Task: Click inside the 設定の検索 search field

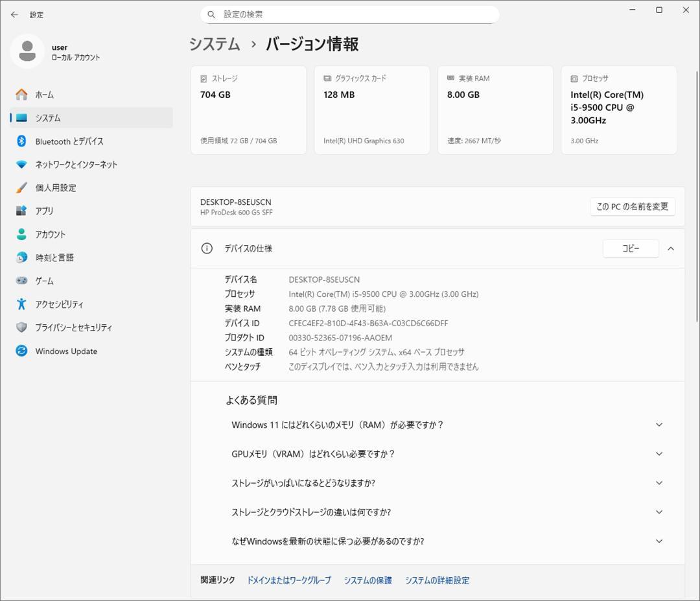Action: [x=350, y=14]
